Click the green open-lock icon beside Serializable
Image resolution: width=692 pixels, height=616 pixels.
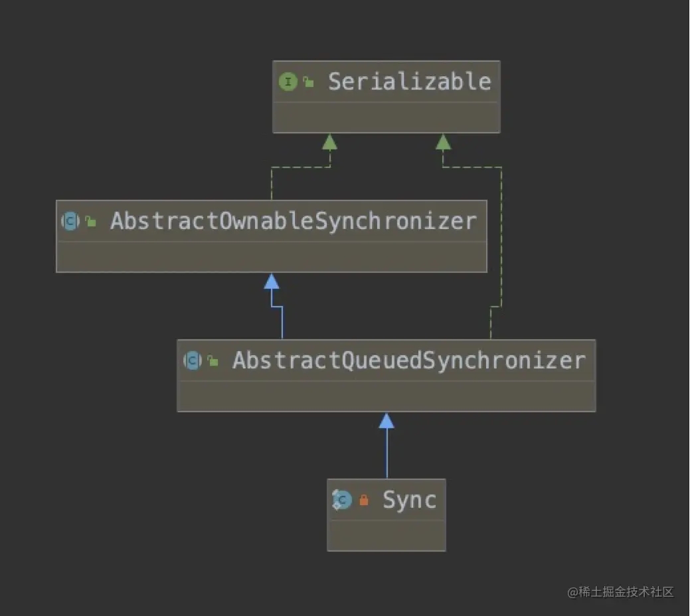coord(308,82)
